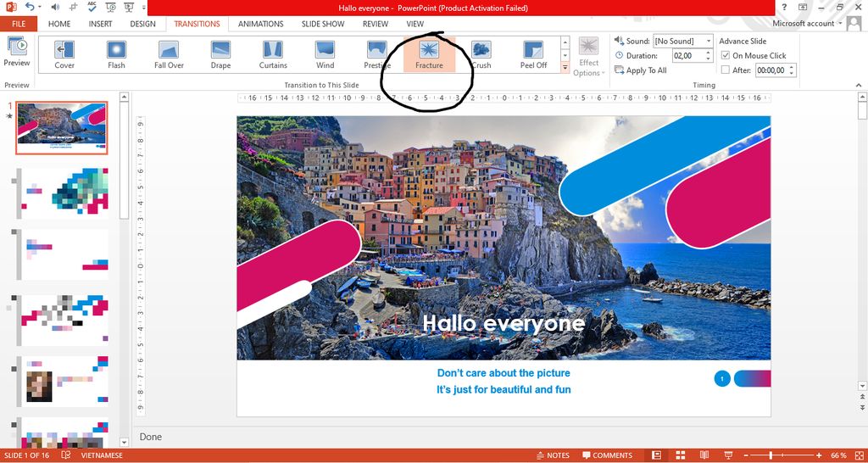Switch to HOME tab
Screen dimensions: 868x463
[59, 24]
